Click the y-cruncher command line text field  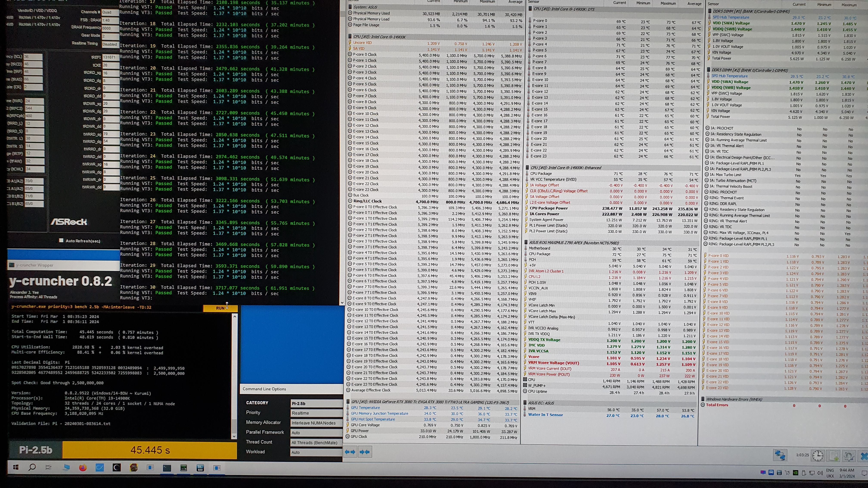point(106,307)
